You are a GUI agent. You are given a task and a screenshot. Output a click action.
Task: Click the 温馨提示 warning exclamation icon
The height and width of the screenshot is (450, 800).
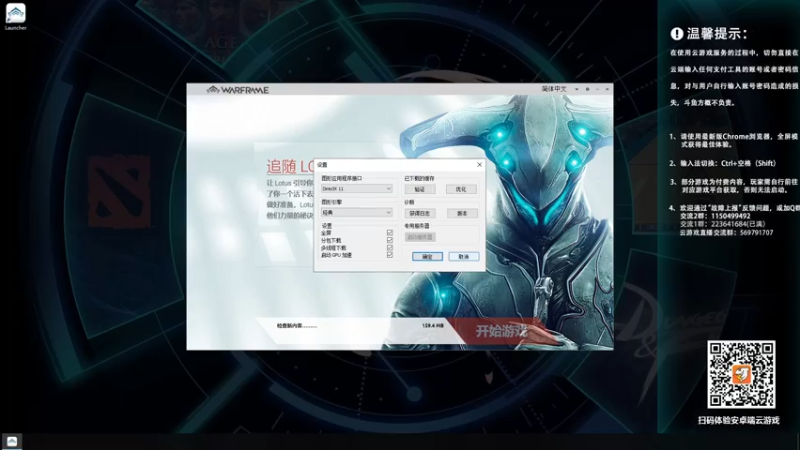[677, 34]
